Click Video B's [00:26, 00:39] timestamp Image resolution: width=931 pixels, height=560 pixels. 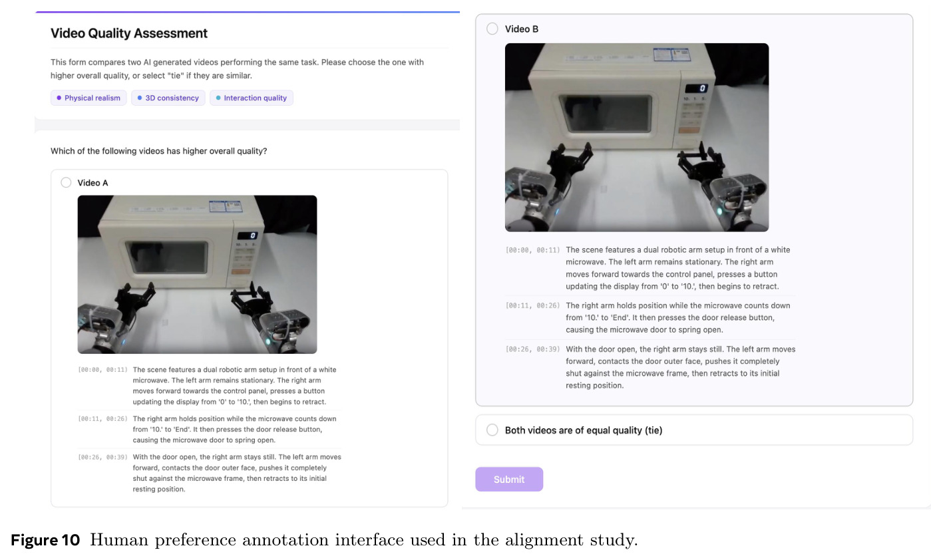[x=532, y=349]
